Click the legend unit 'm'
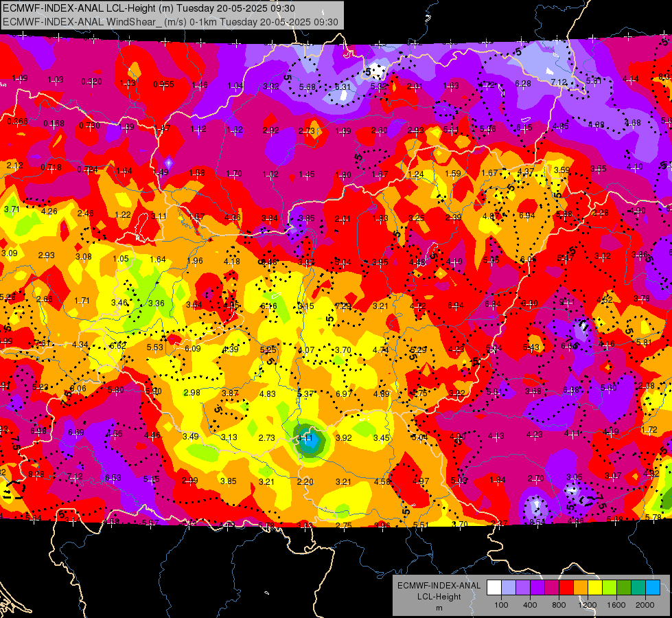This screenshot has height=618, width=672. (439, 608)
